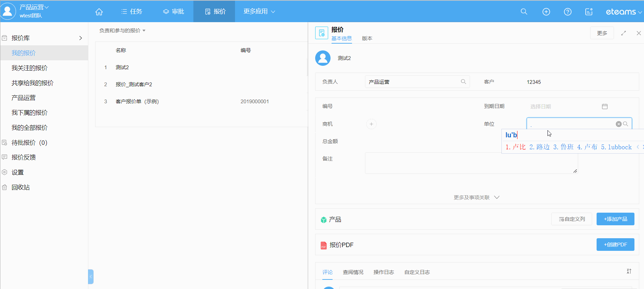Expand the quote panel to fullscreen
The height and width of the screenshot is (289, 644).
[624, 33]
